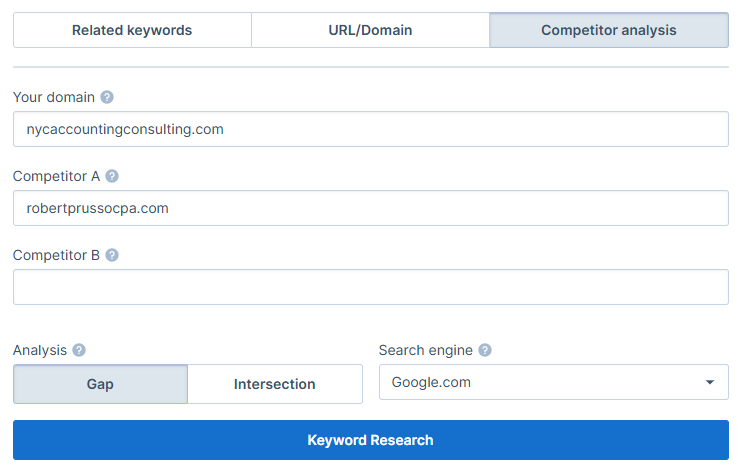Open the URL/Domain tab
The height and width of the screenshot is (476, 754).
(x=370, y=30)
